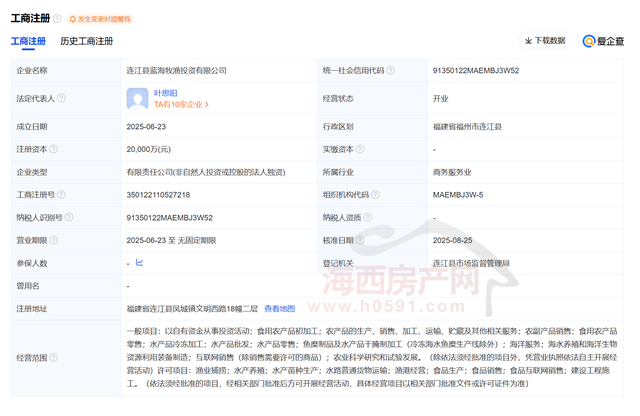Viewport: 640px width, 416px height.
Task: Click the help icon next to 经营范围
Action: tap(53, 357)
